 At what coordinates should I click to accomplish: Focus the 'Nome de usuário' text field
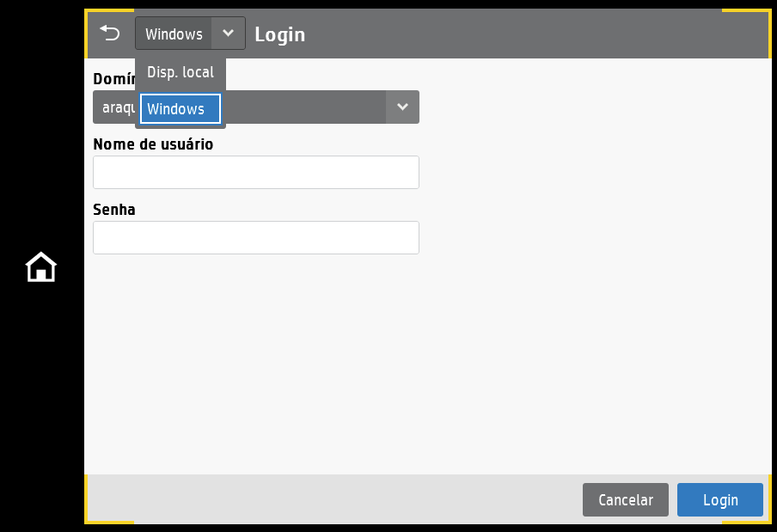point(255,172)
